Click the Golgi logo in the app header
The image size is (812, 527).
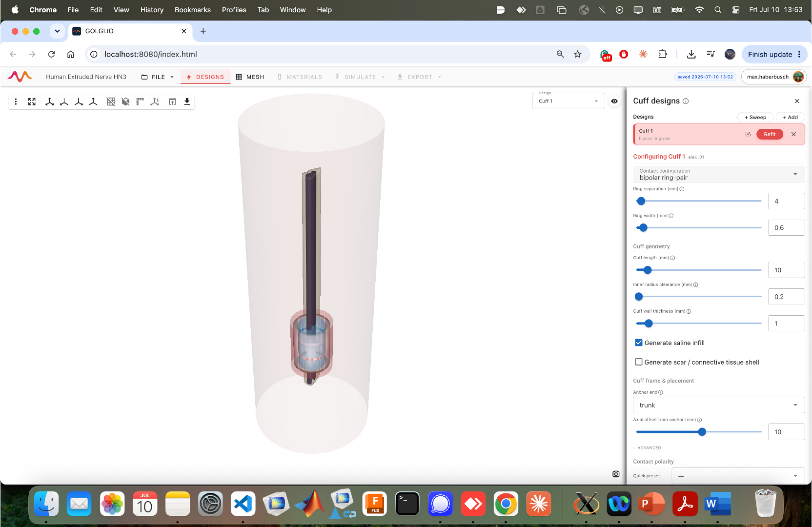click(x=20, y=77)
